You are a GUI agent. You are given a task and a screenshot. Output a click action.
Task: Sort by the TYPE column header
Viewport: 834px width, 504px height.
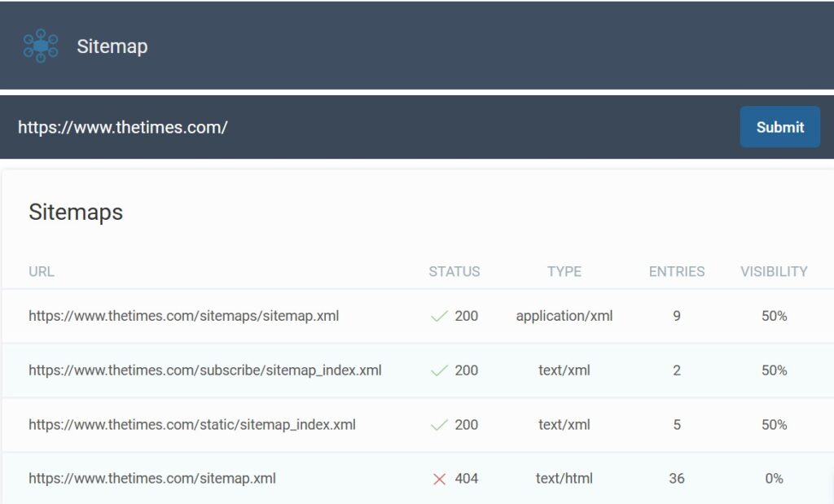pos(564,272)
